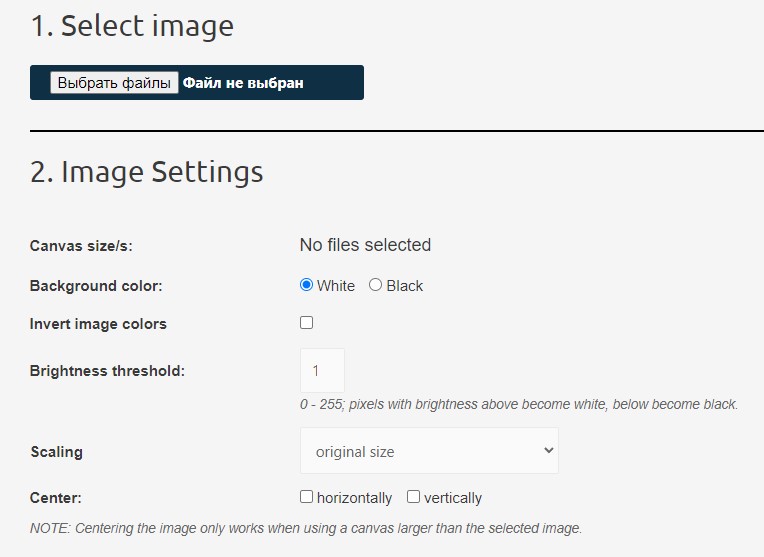764x557 pixels.
Task: Click the "Выбрать файлы" file chooser button
Action: 114,83
